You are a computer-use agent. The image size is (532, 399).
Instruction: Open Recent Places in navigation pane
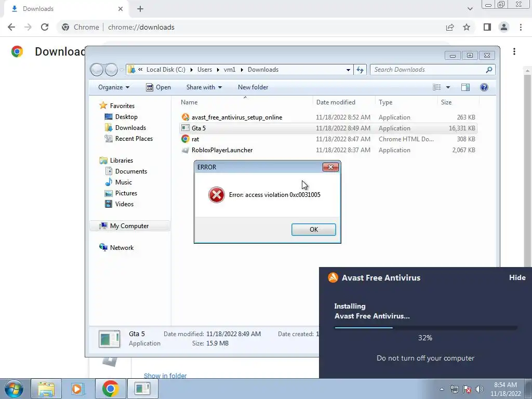tap(134, 138)
